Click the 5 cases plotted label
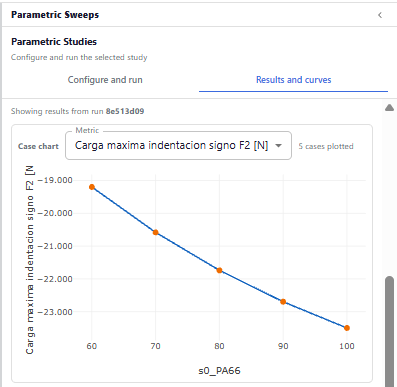The image size is (397, 387). (326, 146)
